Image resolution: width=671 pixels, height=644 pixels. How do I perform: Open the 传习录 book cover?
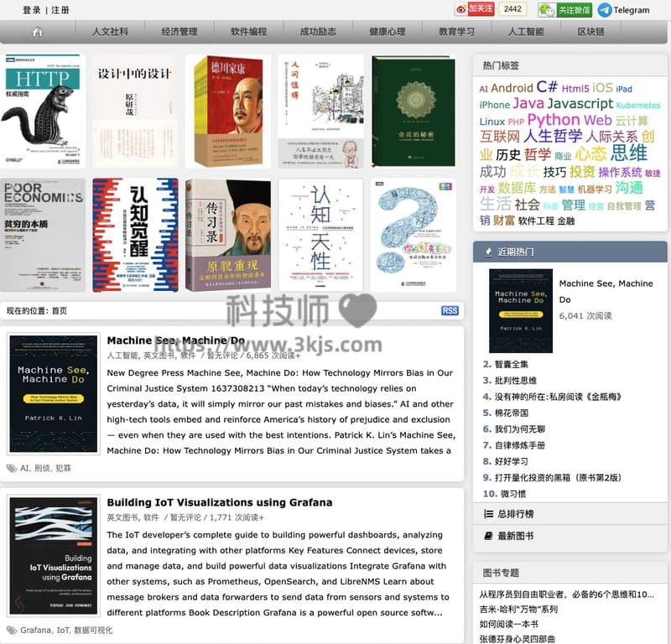click(x=228, y=236)
